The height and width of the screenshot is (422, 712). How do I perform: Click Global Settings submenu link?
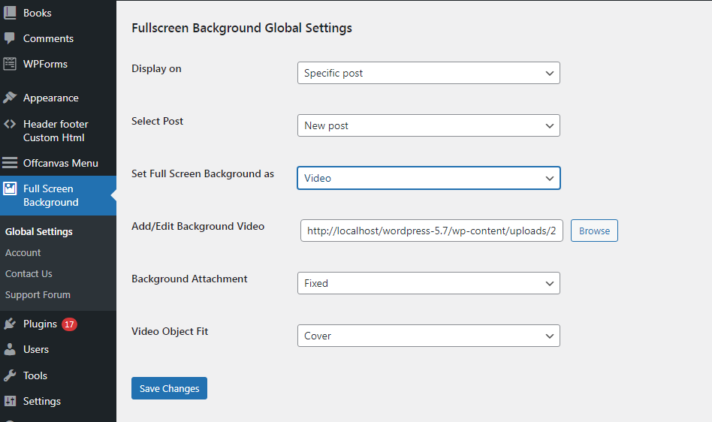tap(39, 231)
